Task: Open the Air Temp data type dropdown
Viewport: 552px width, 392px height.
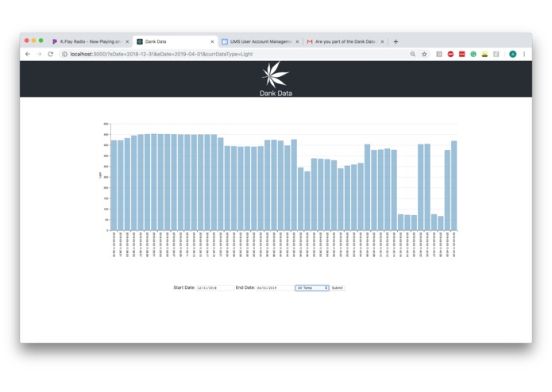Action: pyautogui.click(x=312, y=288)
